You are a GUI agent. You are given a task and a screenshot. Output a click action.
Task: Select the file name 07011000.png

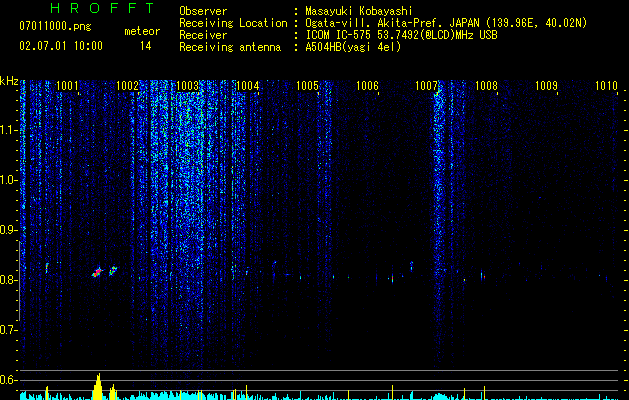(x=55, y=27)
